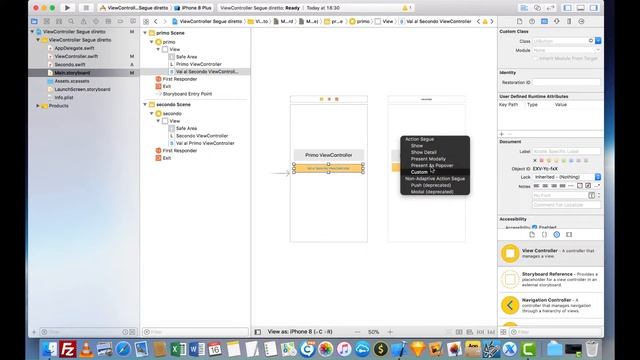Select the Primo ViewController label on canvas
Screen dimensions: 640x360
pos(329,155)
